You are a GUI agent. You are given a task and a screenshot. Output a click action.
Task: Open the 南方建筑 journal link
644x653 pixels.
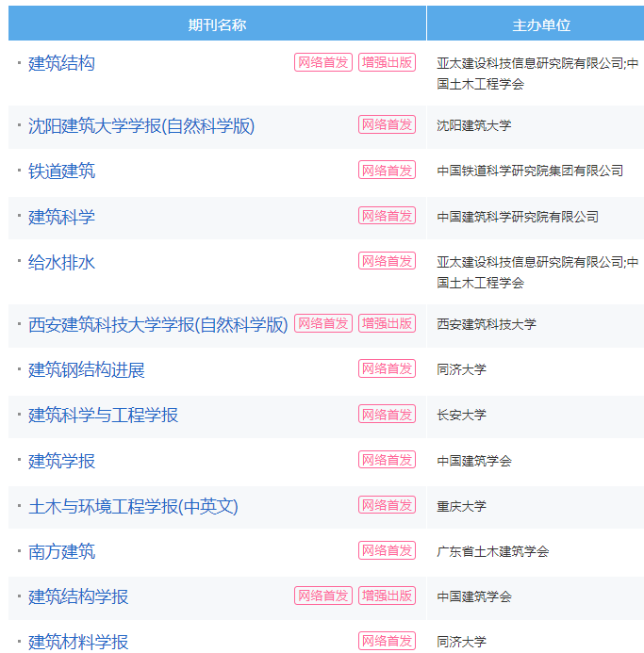tap(61, 551)
